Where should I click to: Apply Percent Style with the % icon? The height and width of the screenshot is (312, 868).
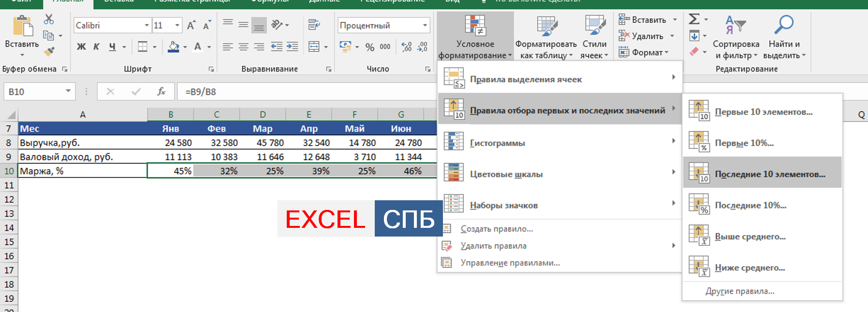click(x=370, y=47)
